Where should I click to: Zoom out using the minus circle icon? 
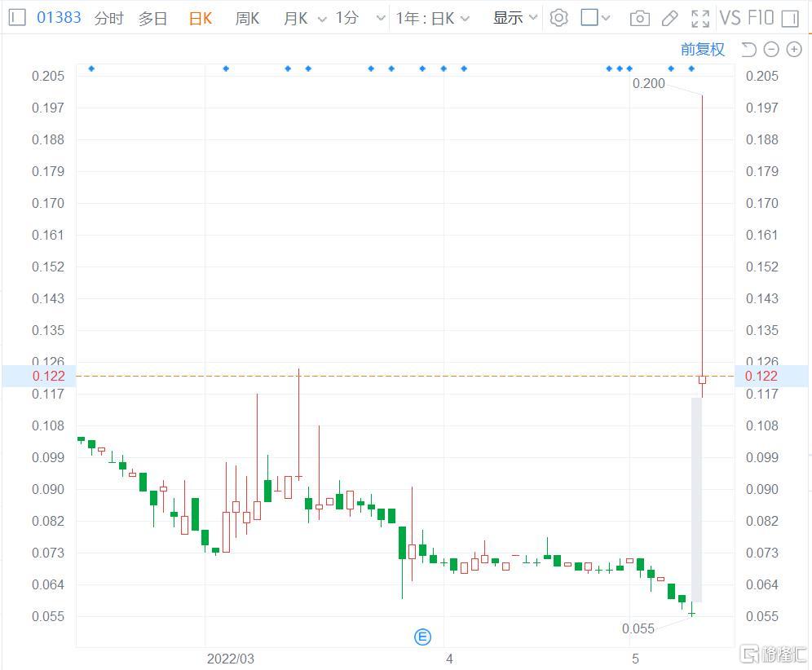[771, 50]
